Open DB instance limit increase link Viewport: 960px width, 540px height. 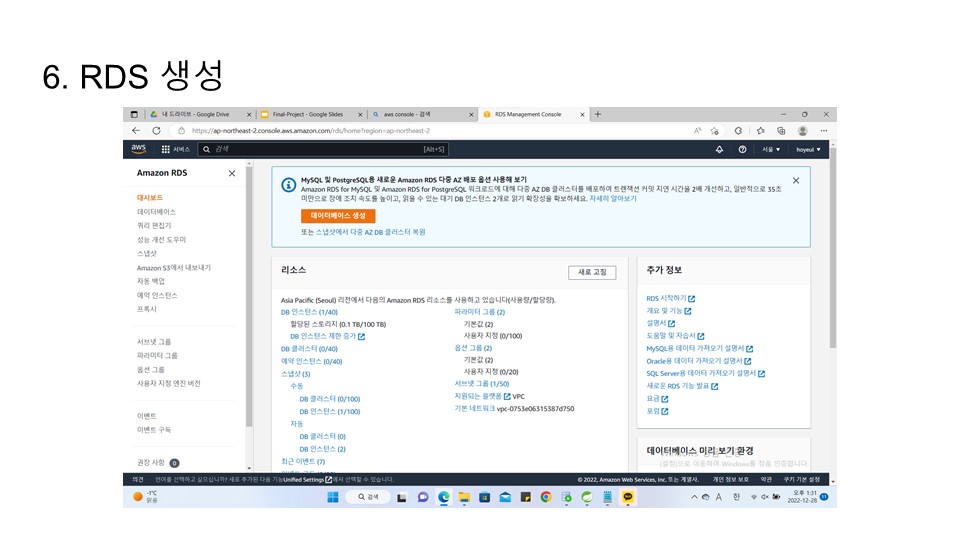click(328, 336)
